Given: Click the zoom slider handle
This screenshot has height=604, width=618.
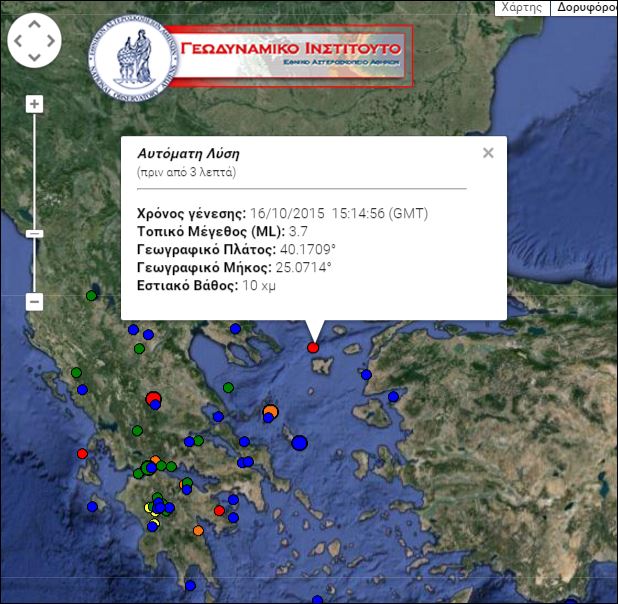Looking at the screenshot, I should (35, 234).
